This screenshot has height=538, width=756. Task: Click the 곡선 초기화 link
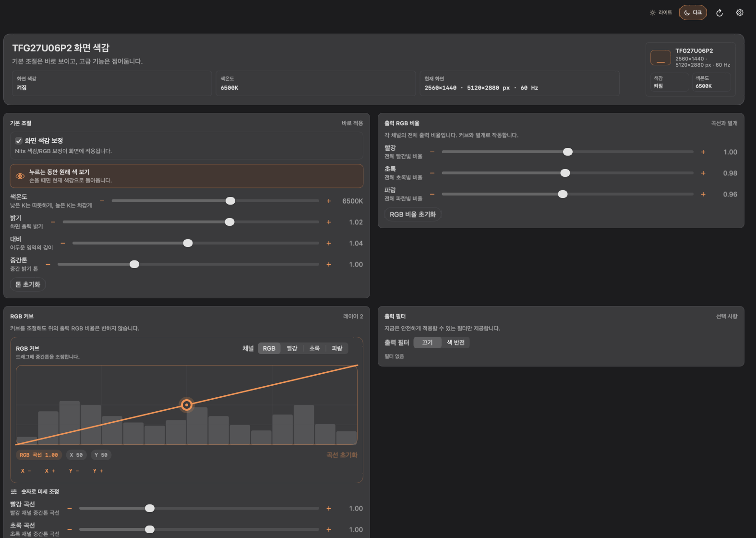pos(342,455)
